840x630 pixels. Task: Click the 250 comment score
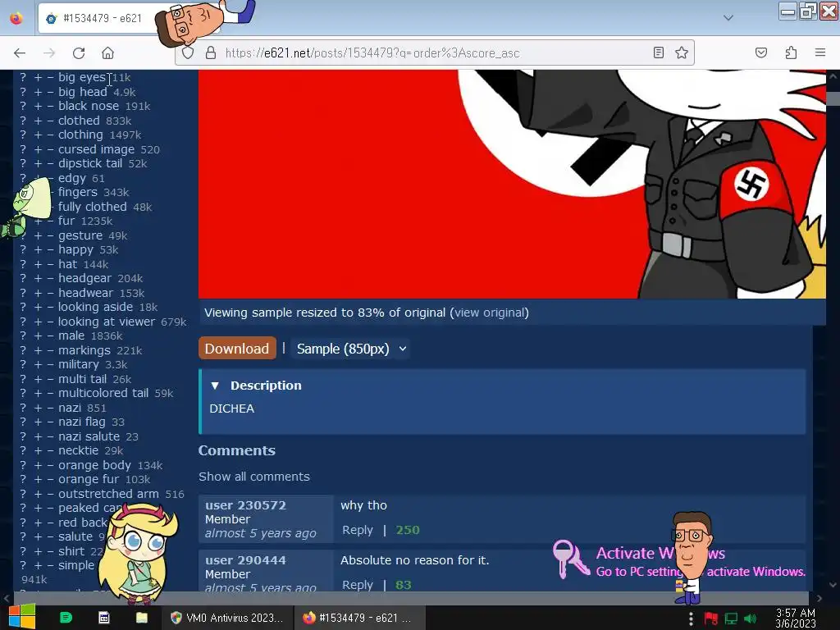(407, 530)
